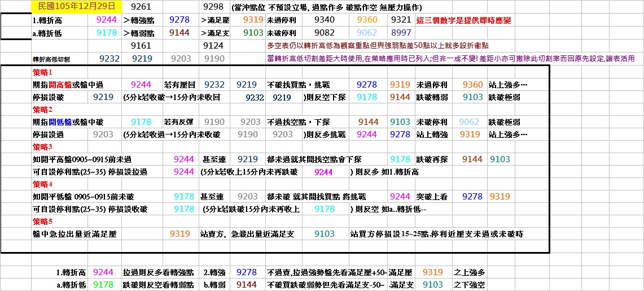Viewport: 644px width, 291px height.
Task: Select the cell 盤中急拉出量近滿足壓
Action: 75,234
